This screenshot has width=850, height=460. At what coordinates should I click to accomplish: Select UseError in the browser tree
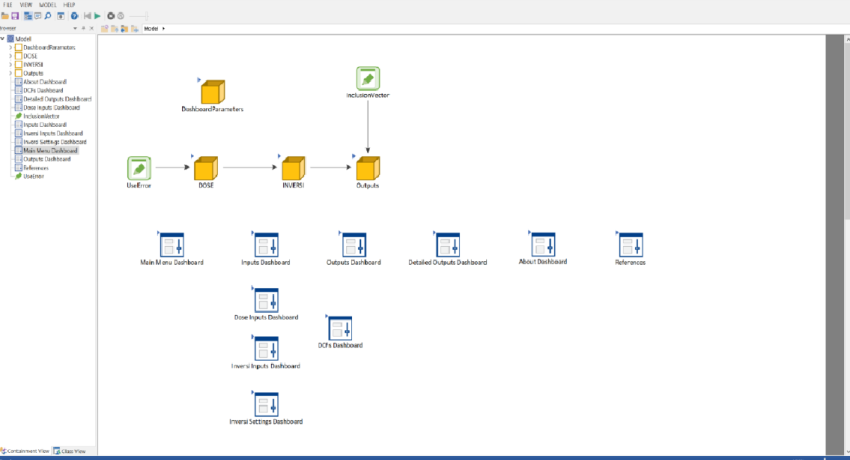pyautogui.click(x=33, y=176)
